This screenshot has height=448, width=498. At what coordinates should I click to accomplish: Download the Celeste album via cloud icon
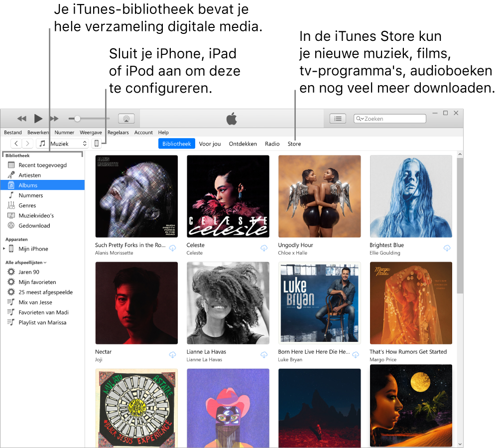click(264, 248)
